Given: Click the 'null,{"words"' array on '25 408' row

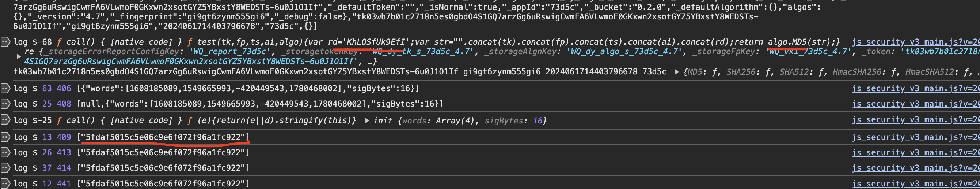Looking at the screenshot, I should pyautogui.click(x=260, y=104).
